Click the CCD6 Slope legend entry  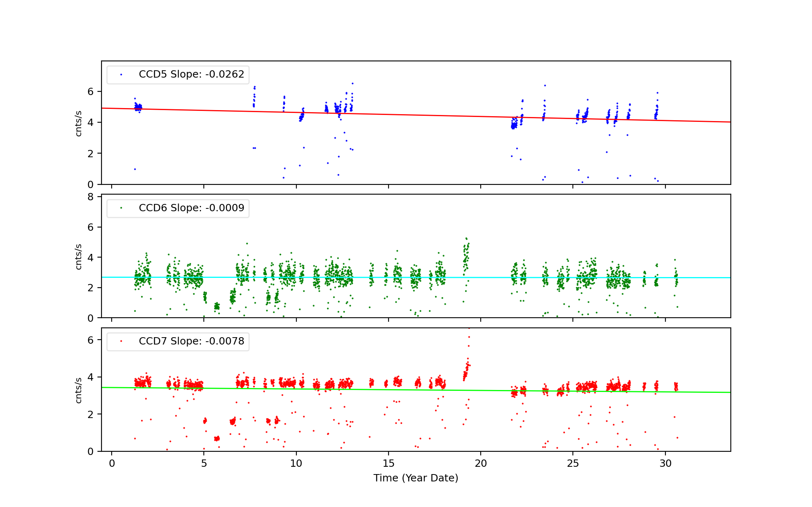[191, 208]
